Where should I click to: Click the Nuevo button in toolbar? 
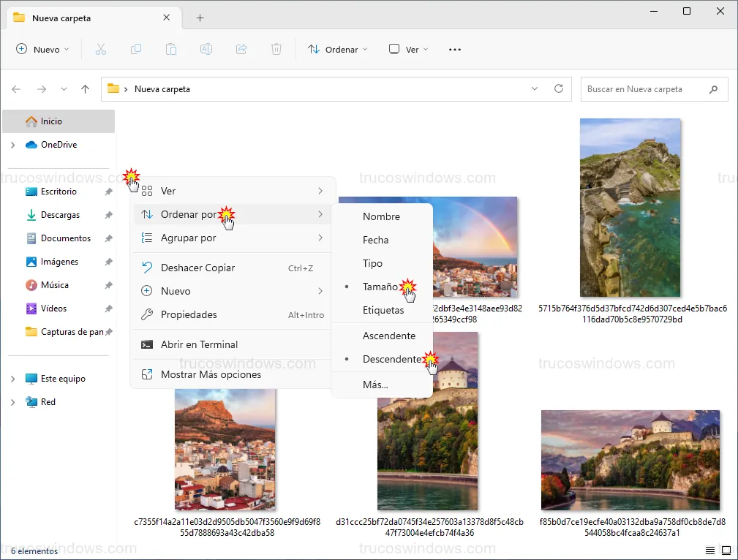(42, 49)
